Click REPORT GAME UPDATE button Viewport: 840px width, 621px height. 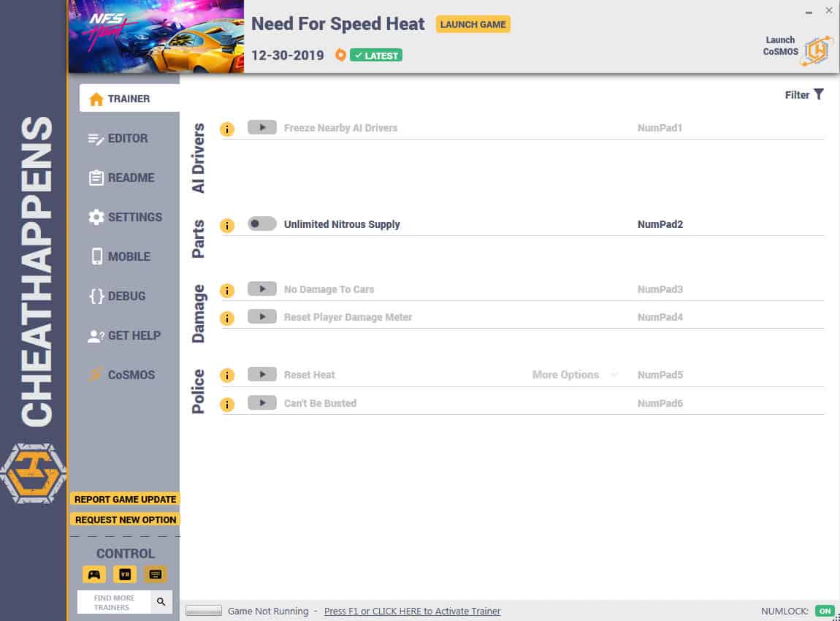(126, 500)
